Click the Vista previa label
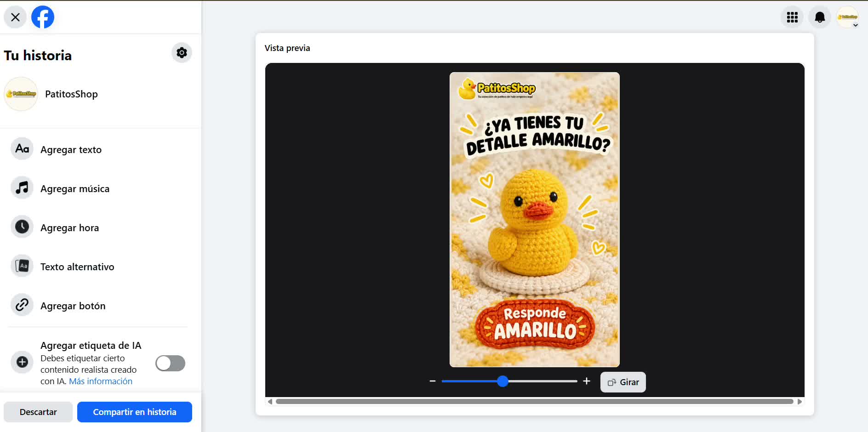Image resolution: width=868 pixels, height=432 pixels. point(287,48)
